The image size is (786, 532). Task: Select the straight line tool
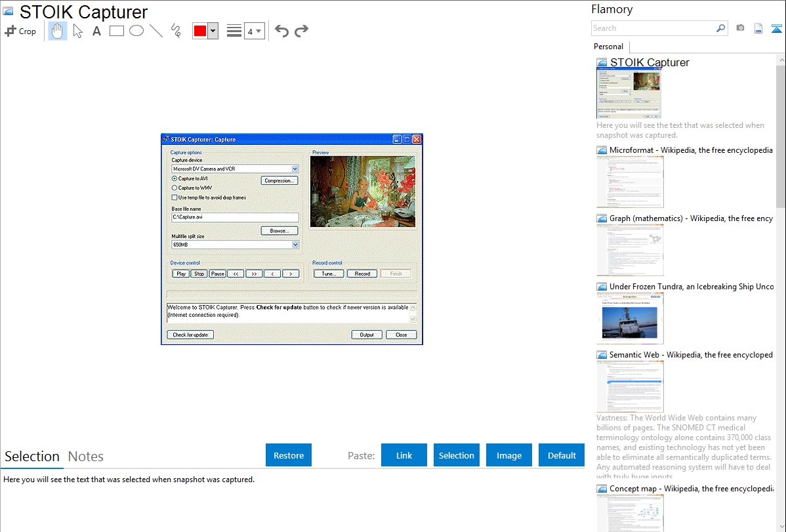tap(155, 31)
